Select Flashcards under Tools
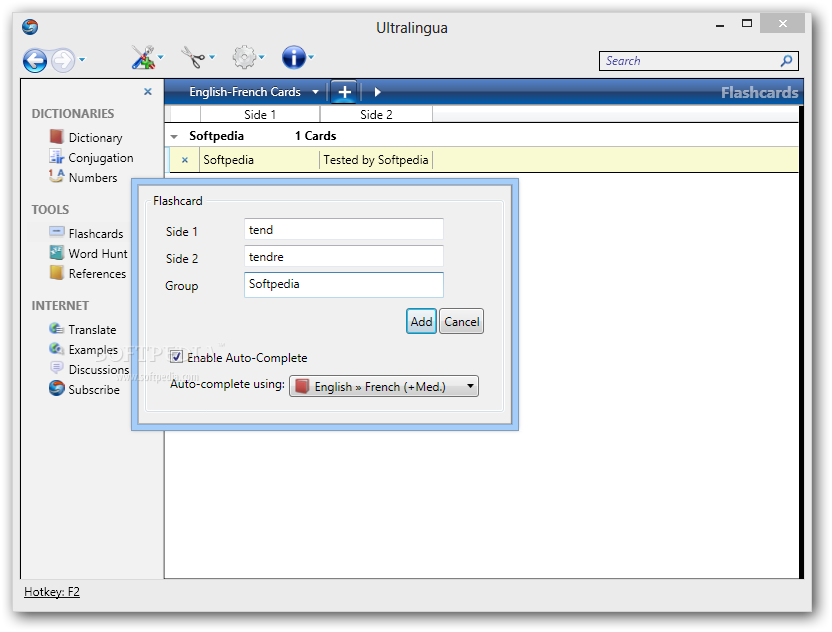 point(86,233)
